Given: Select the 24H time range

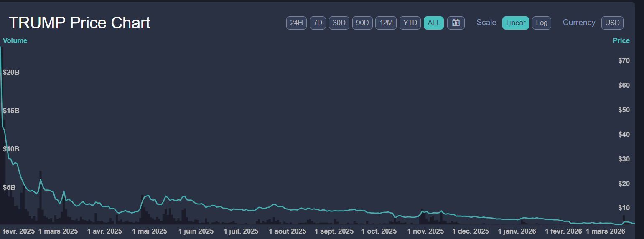Looking at the screenshot, I should 296,23.
